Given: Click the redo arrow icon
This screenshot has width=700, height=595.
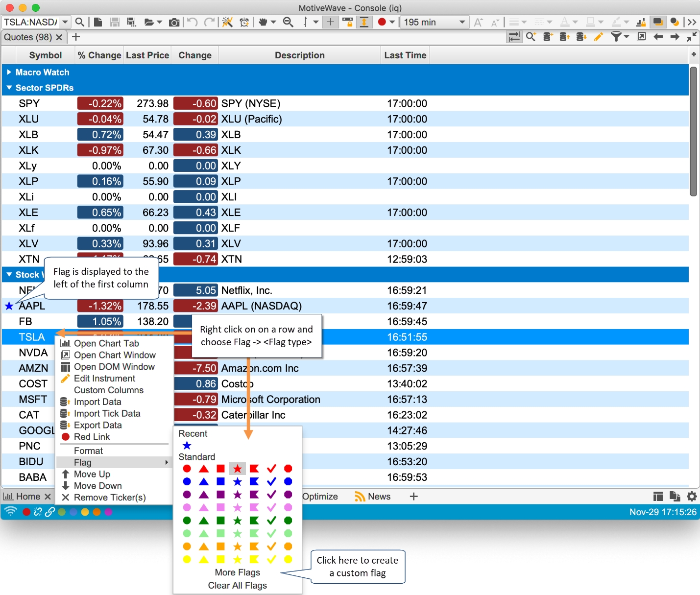Looking at the screenshot, I should click(209, 22).
